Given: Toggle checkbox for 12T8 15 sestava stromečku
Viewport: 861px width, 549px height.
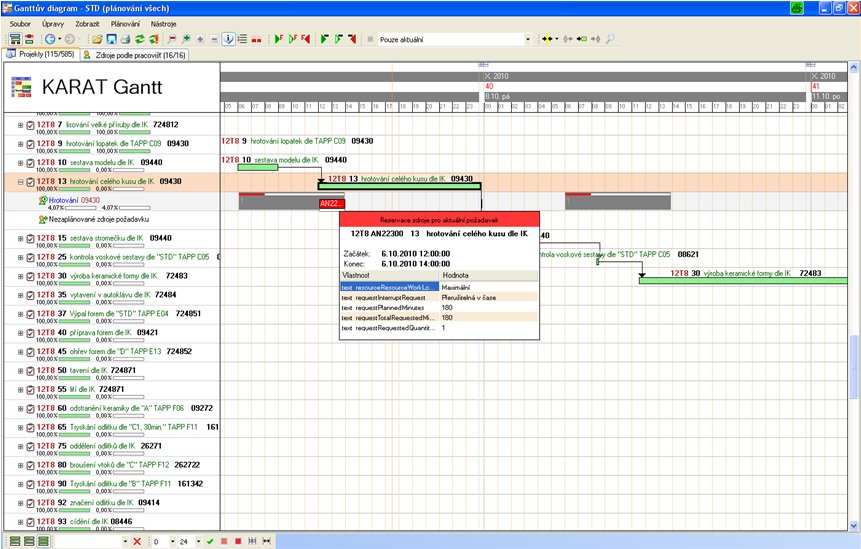Looking at the screenshot, I should tap(30, 239).
